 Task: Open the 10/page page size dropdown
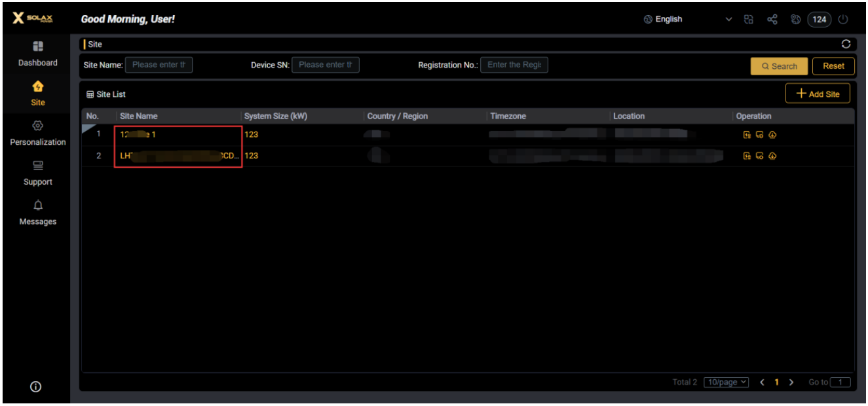click(x=726, y=382)
